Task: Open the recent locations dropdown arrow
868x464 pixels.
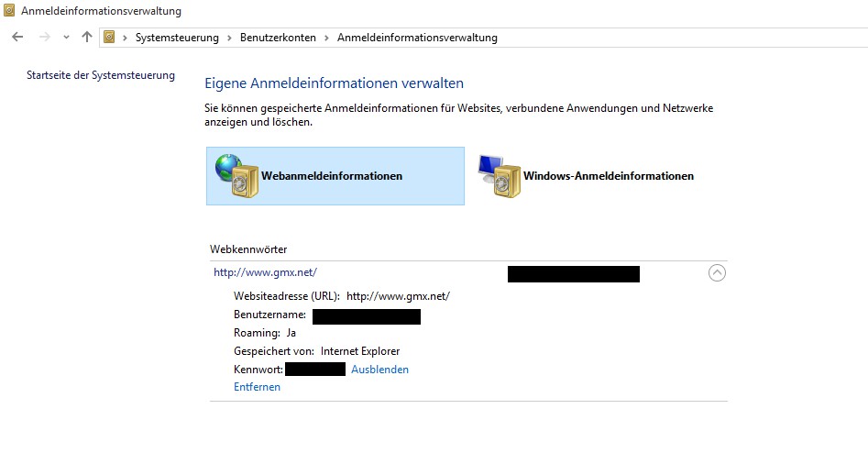Action: pyautogui.click(x=66, y=38)
